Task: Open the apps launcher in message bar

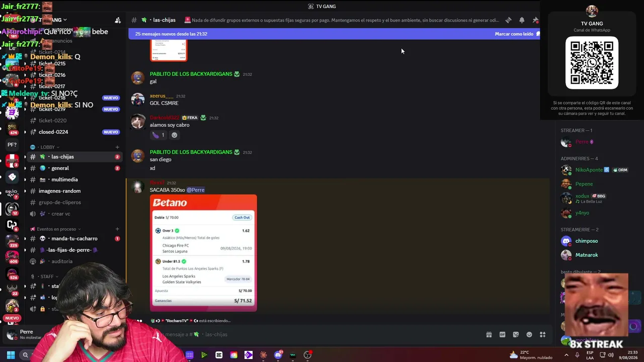Action: [543, 334]
